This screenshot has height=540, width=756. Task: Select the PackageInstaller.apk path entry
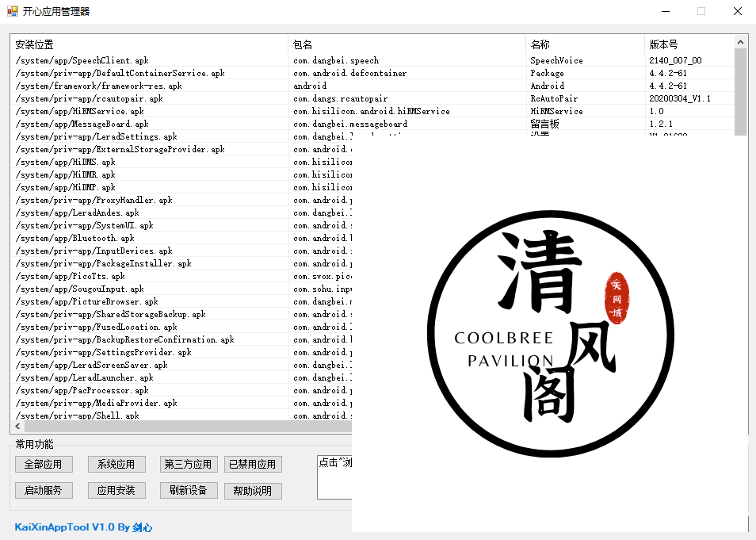tap(103, 263)
